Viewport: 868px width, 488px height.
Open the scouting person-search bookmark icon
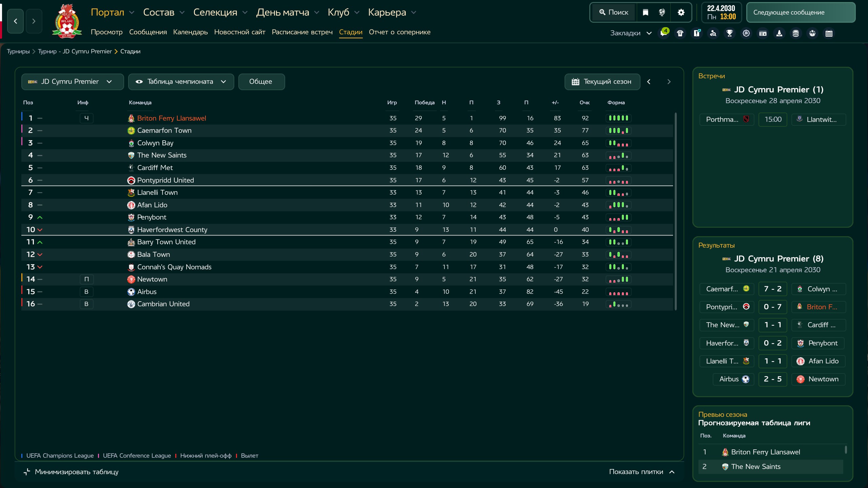point(713,33)
